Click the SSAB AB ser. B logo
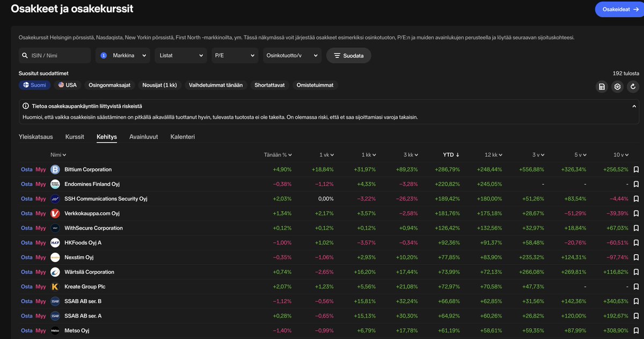644x339 pixels. 55,301
